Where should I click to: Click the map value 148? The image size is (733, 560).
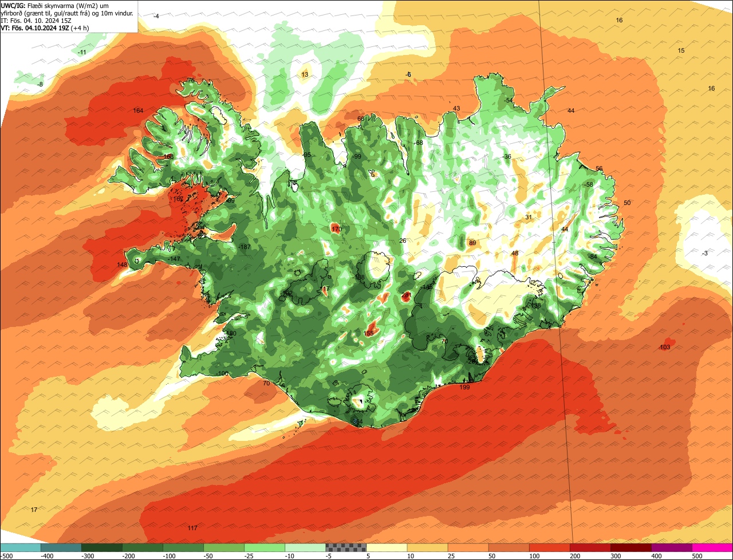[x=122, y=265]
